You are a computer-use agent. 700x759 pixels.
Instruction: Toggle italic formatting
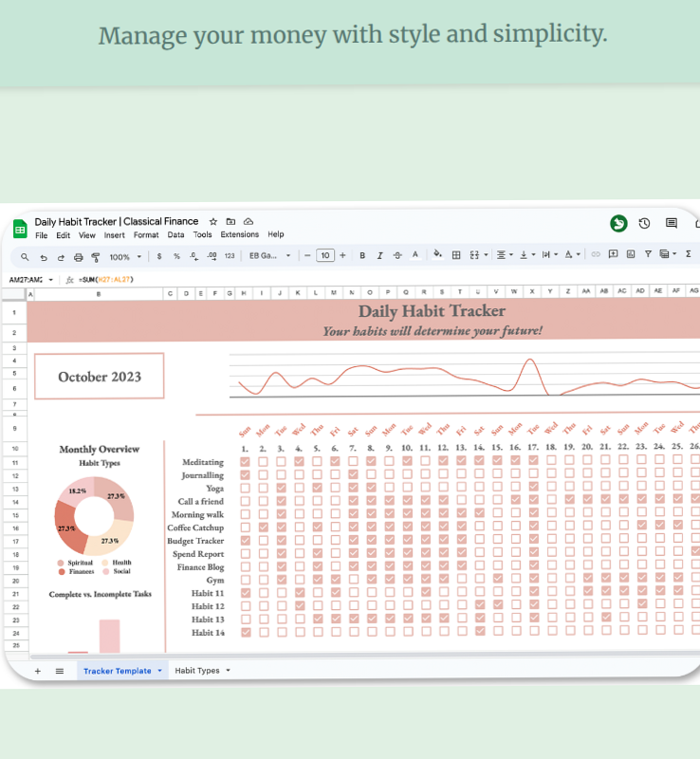pos(380,255)
